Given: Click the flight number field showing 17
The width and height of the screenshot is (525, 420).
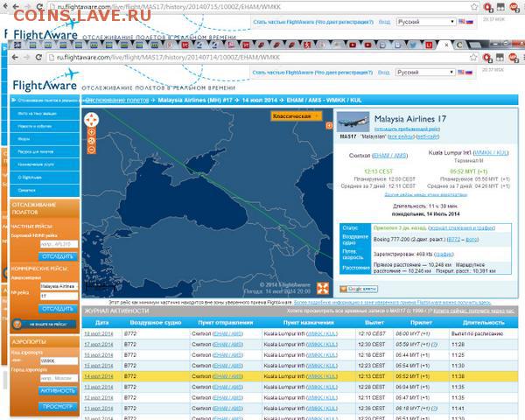Looking at the screenshot, I should 59,296.
